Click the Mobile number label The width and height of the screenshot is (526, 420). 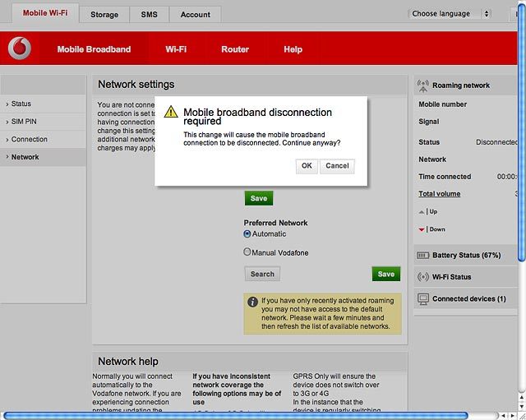coord(442,104)
